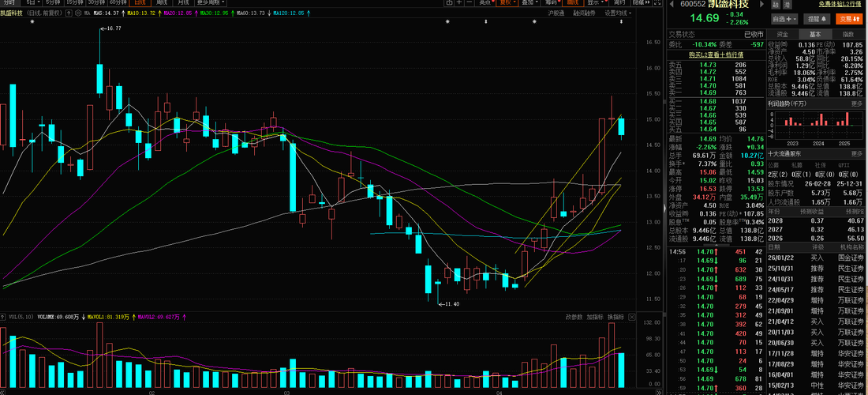Select the 日线 daily chart tab
868x395 pixels.
[x=138, y=3]
